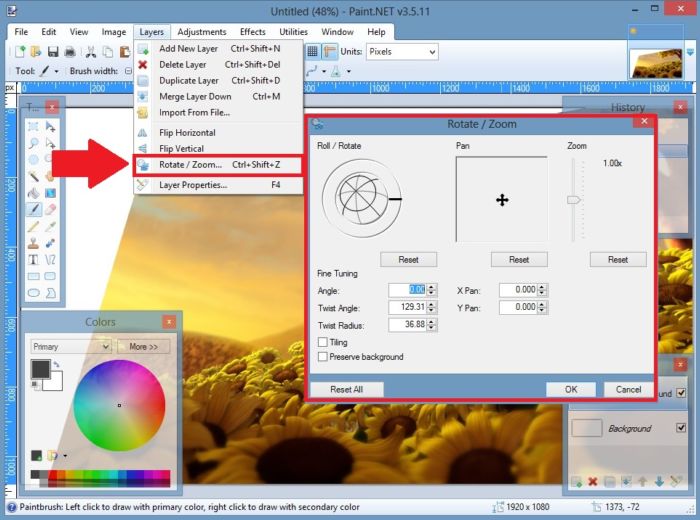This screenshot has width=700, height=520.
Task: Select the Line/Curve tool
Action: pos(50,260)
